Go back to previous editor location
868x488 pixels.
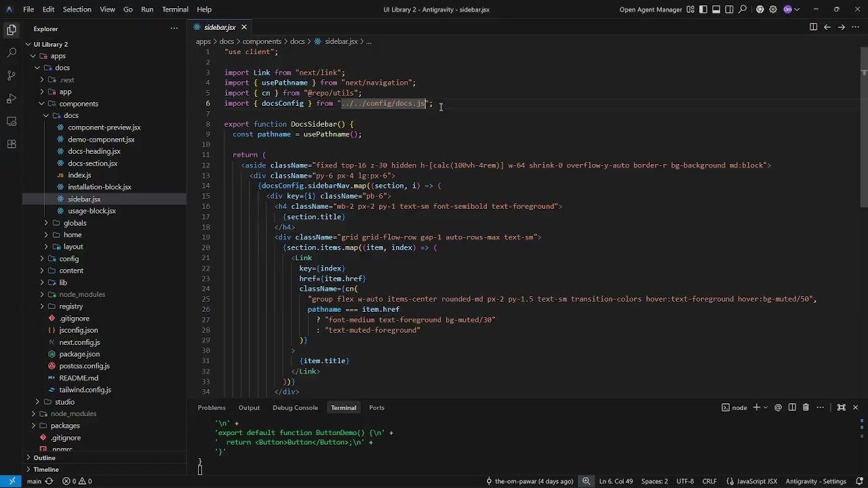[827, 27]
